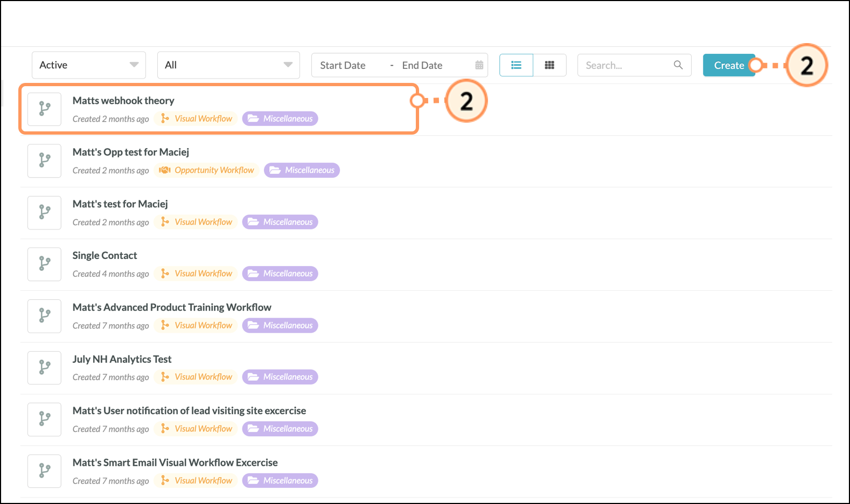
Task: Open Matt's Opp test for Maciej workflow
Action: pos(131,152)
